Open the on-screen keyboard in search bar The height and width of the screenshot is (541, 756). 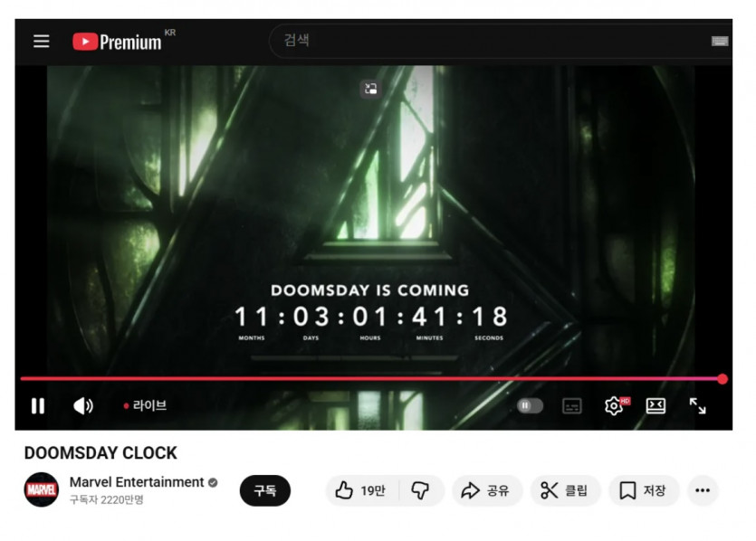[720, 42]
